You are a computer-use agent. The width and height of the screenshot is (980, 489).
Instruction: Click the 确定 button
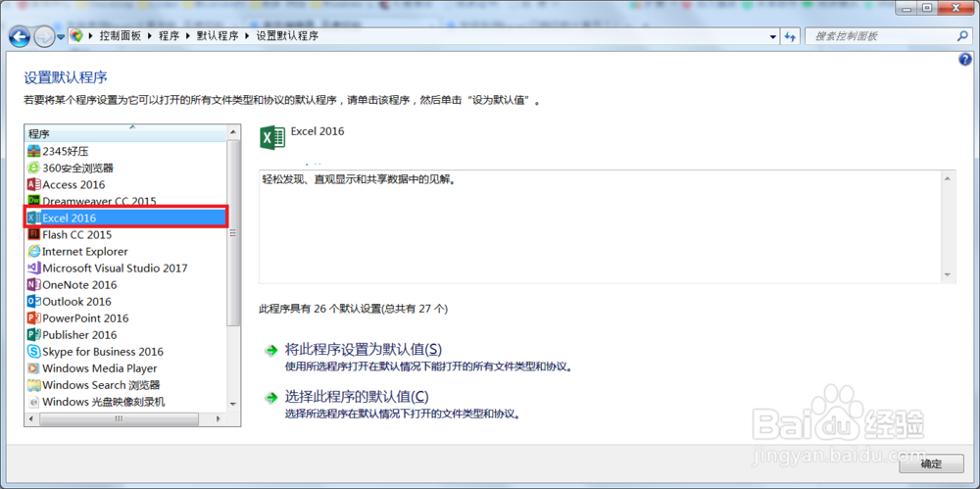click(932, 464)
